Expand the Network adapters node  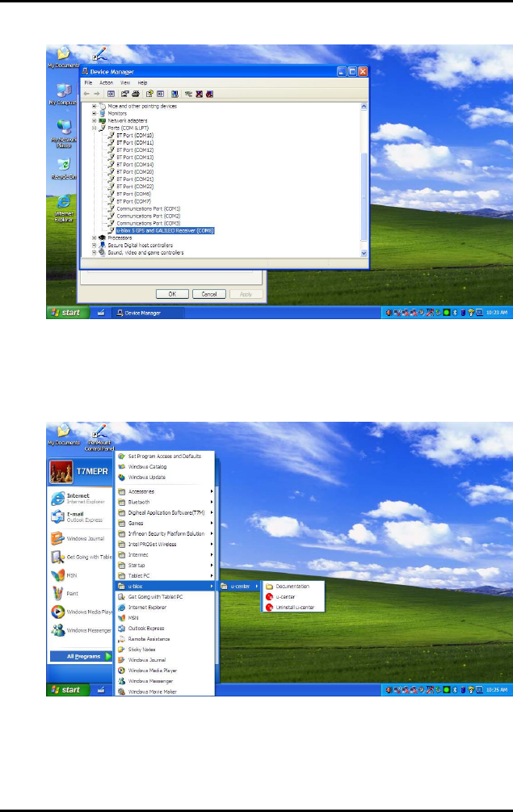95,120
